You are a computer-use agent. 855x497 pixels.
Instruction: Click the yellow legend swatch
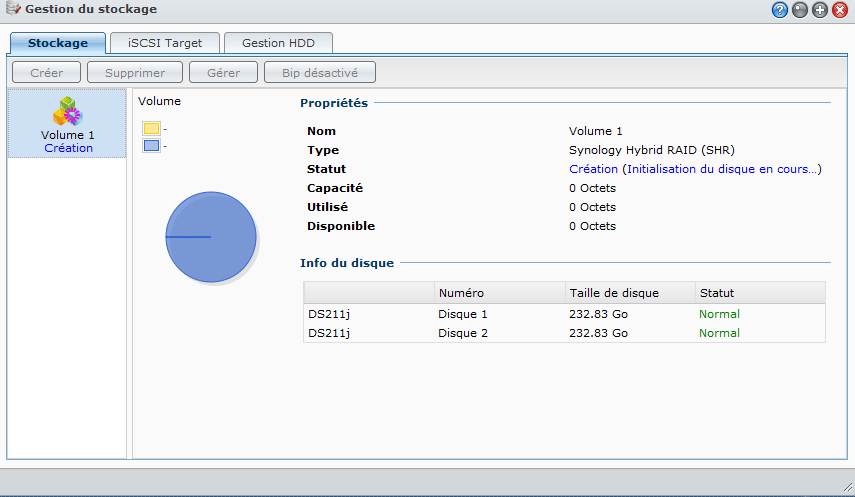151,129
